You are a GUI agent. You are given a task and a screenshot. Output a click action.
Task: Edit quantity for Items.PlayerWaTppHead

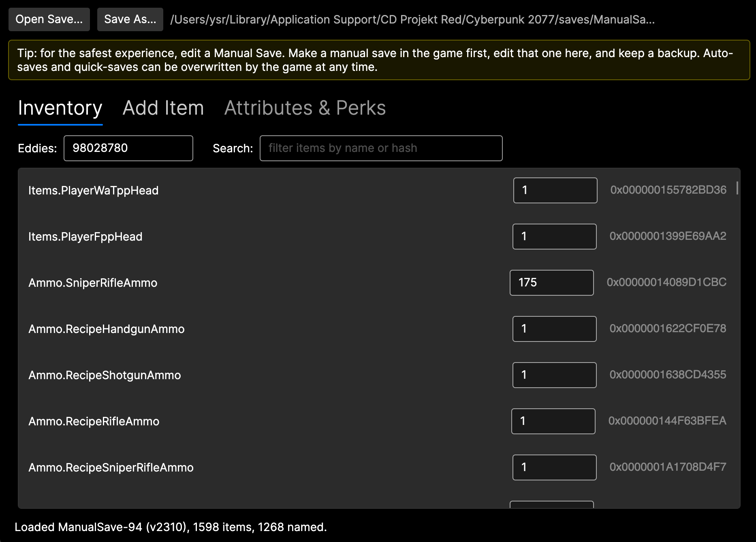(555, 190)
